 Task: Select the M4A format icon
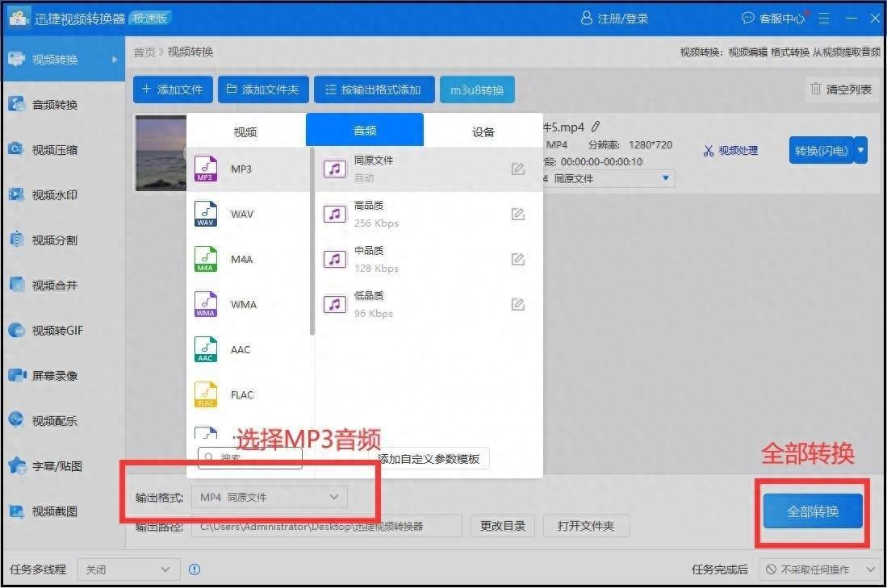(206, 260)
